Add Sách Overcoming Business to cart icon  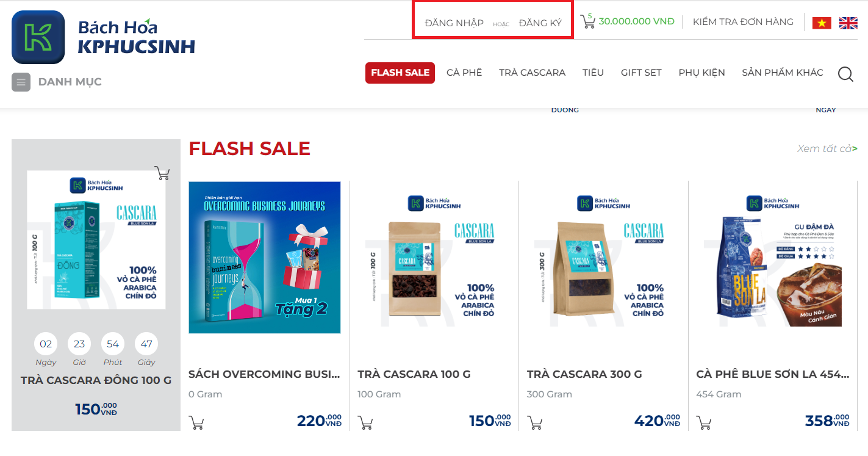click(x=196, y=422)
